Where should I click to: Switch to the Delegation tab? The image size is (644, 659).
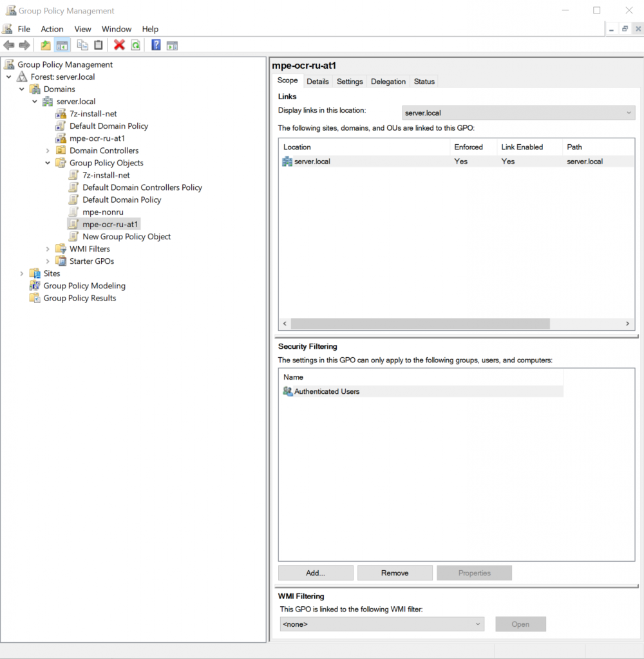coord(388,81)
